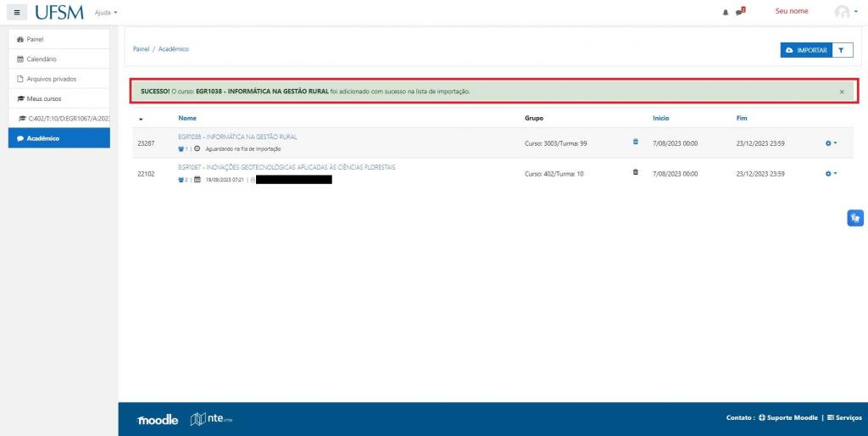Open EGR1067 Inovações Geotecnológicas course link
The width and height of the screenshot is (868, 436).
point(287,167)
